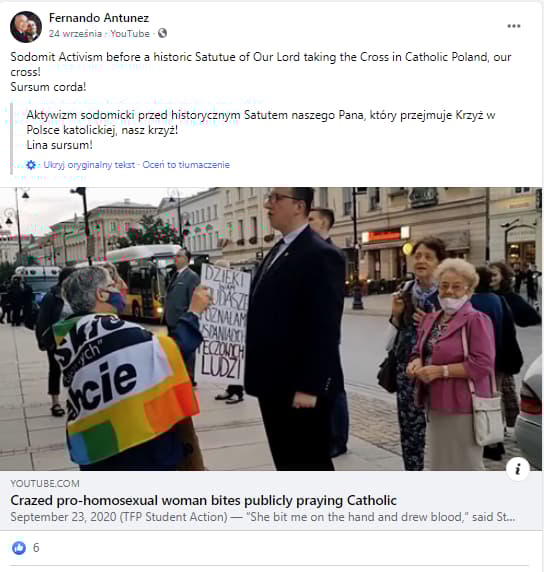The height and width of the screenshot is (572, 544).
Task: Click the September 23, 2020 description text
Action: [x=263, y=517]
